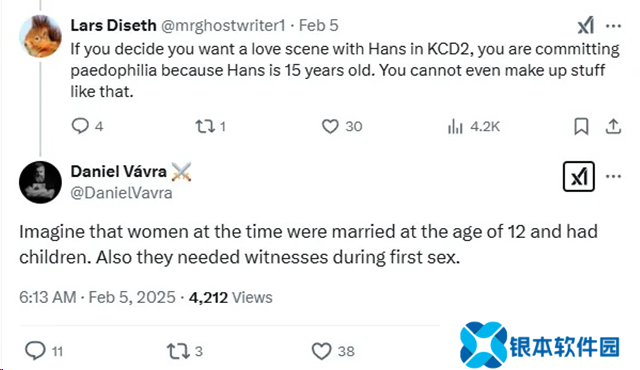
Task: View analytics icon showing 4.2K
Action: coord(455,126)
